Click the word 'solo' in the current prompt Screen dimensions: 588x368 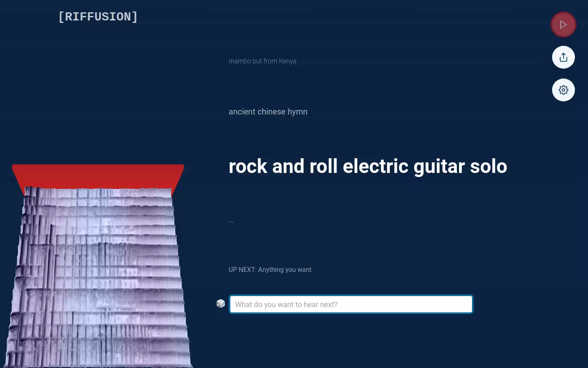click(488, 166)
